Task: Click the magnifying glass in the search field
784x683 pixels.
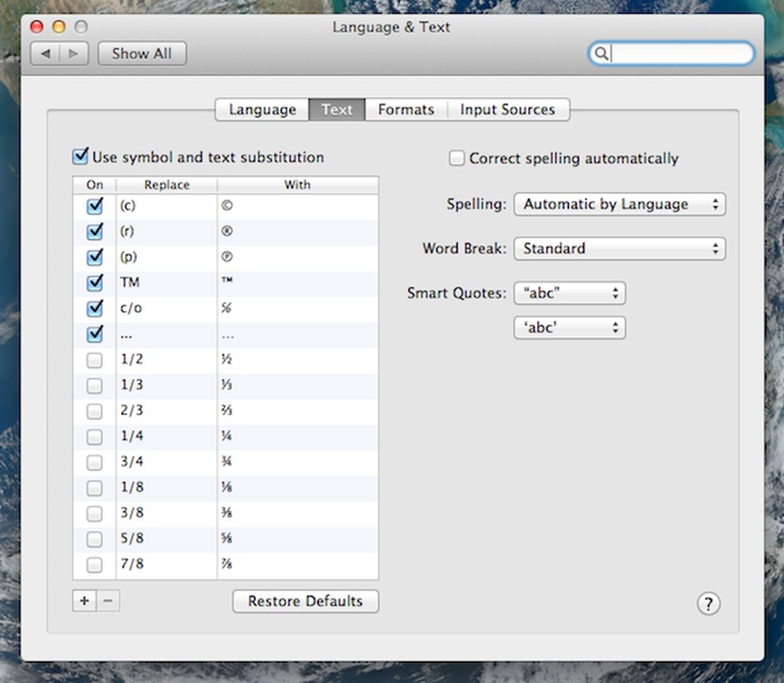Action: pos(601,53)
